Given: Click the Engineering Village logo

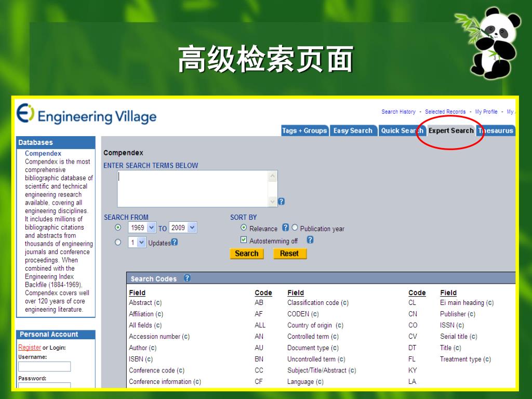Looking at the screenshot, I should [x=87, y=114].
